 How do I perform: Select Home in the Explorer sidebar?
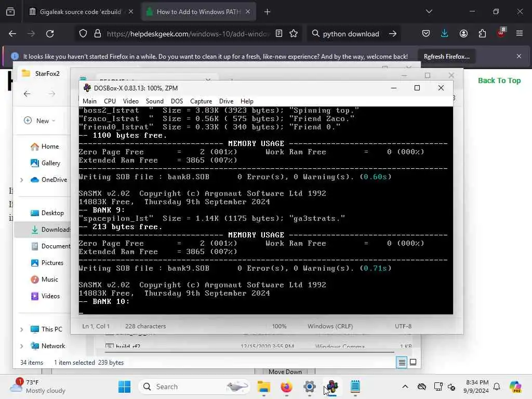[45, 147]
